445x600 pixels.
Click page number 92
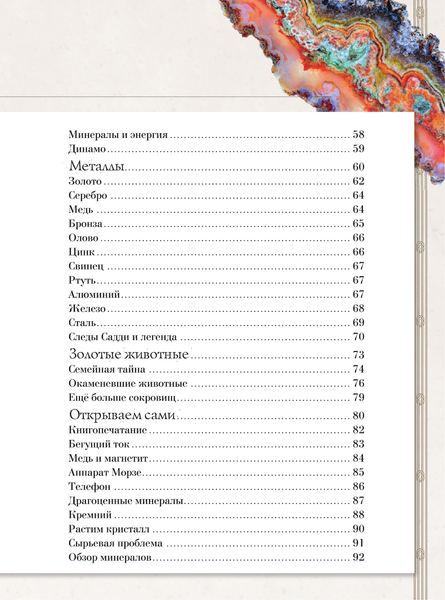pyautogui.click(x=359, y=557)
